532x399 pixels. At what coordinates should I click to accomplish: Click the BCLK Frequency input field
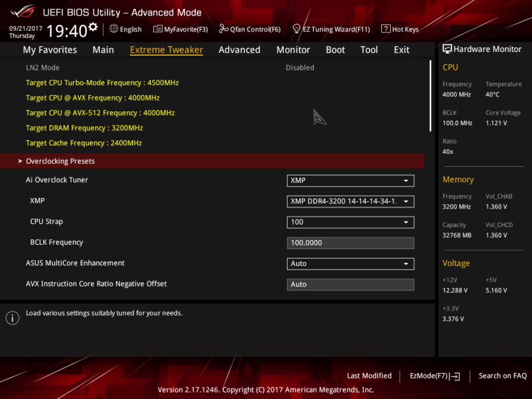point(351,243)
